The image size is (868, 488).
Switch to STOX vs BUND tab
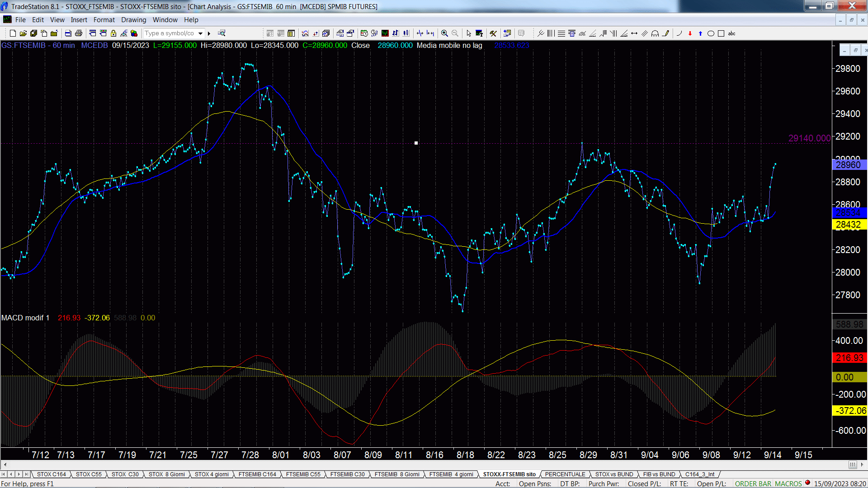(614, 474)
